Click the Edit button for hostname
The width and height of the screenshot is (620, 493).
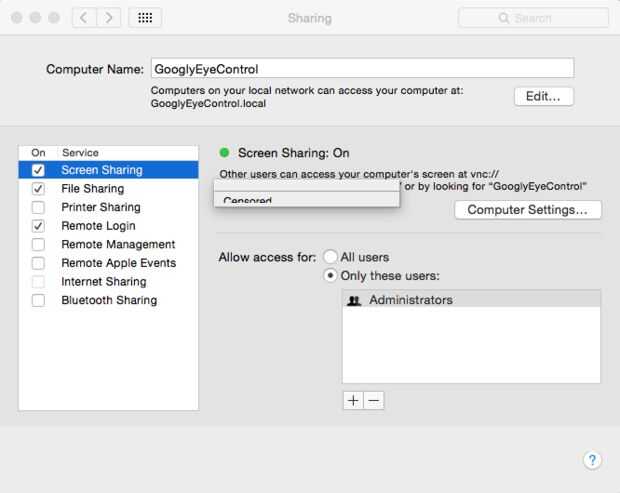point(543,96)
